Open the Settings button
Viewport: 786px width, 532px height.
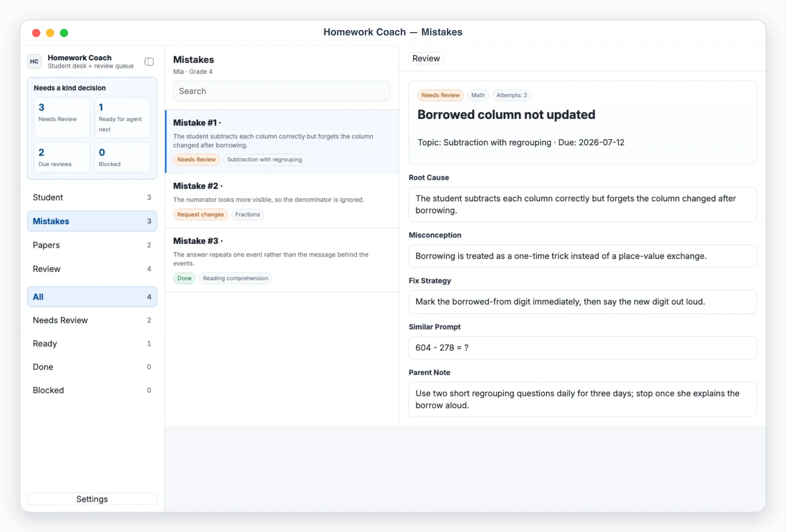(x=92, y=499)
